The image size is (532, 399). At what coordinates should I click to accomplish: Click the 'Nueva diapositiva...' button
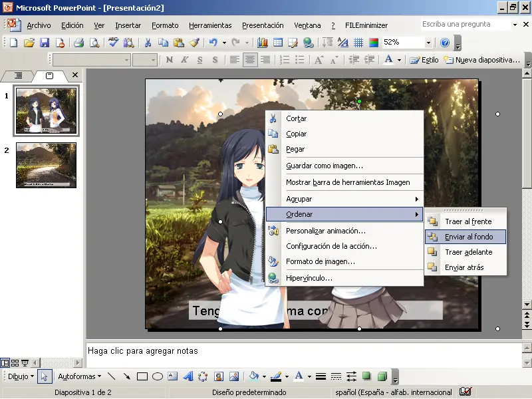pyautogui.click(x=481, y=60)
